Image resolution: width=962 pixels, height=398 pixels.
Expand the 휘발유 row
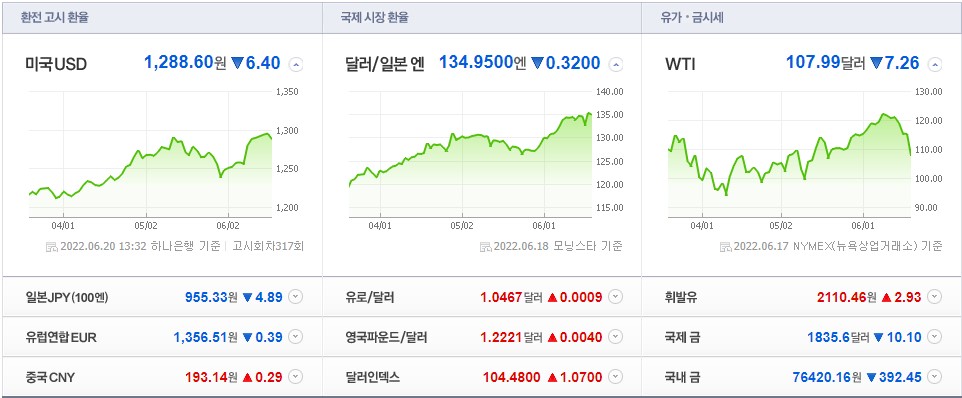click(934, 297)
